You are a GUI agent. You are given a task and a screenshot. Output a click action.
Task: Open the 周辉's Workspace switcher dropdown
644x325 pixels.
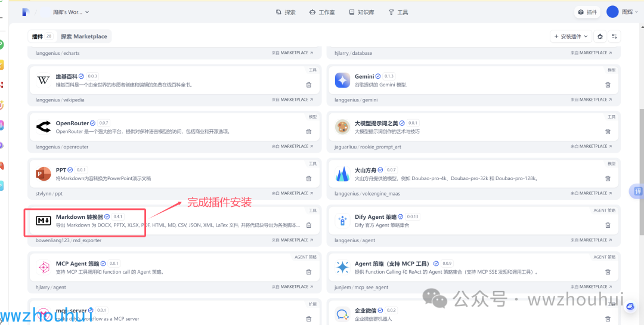[70, 13]
